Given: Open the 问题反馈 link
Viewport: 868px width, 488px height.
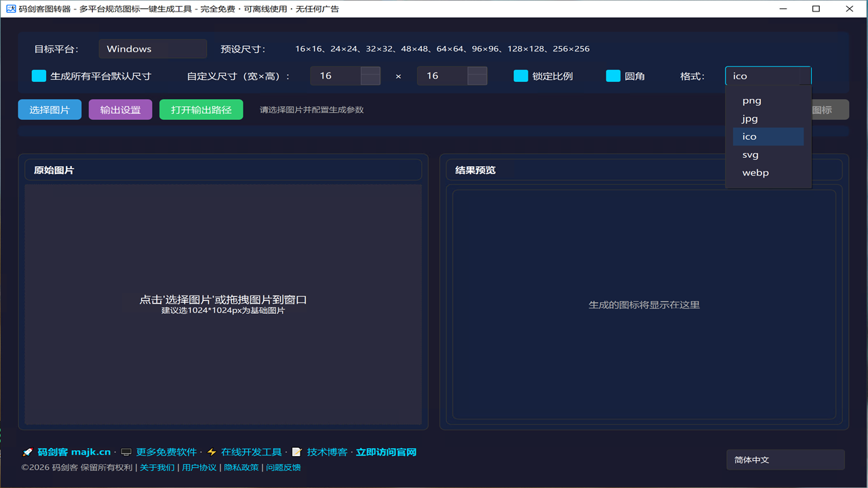Looking at the screenshot, I should (x=283, y=467).
